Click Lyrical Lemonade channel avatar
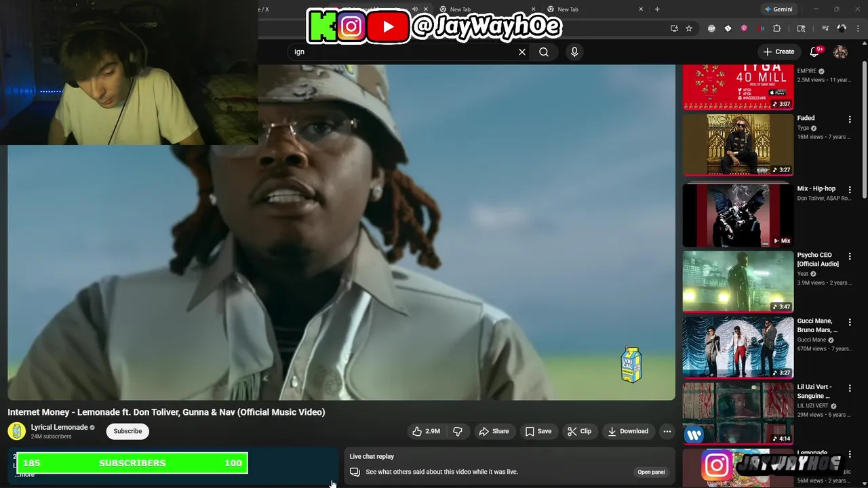Image resolution: width=868 pixels, height=488 pixels. click(16, 431)
